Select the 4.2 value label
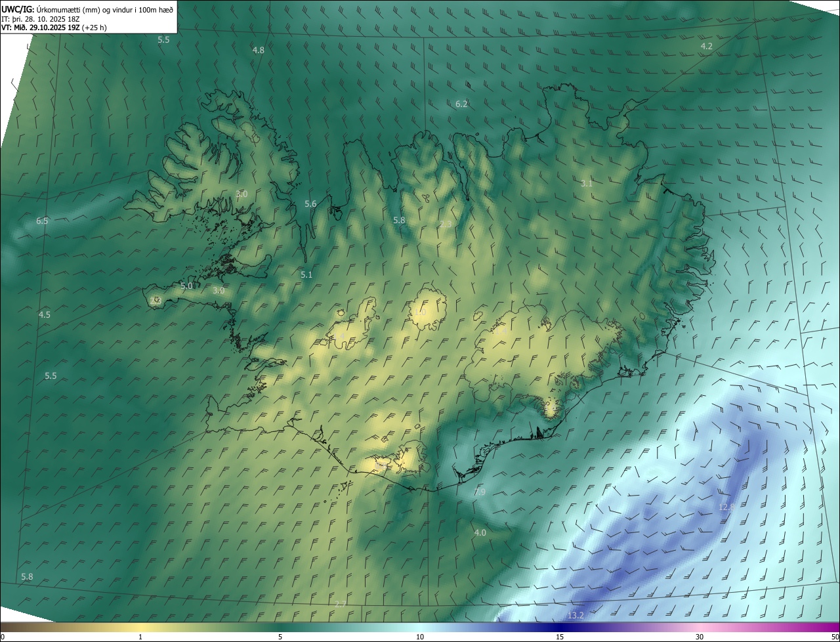 click(x=706, y=46)
